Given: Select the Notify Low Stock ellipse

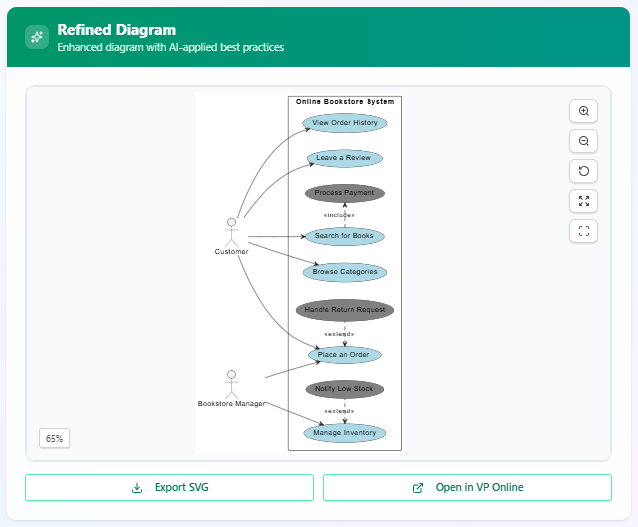Looking at the screenshot, I should click(x=345, y=389).
